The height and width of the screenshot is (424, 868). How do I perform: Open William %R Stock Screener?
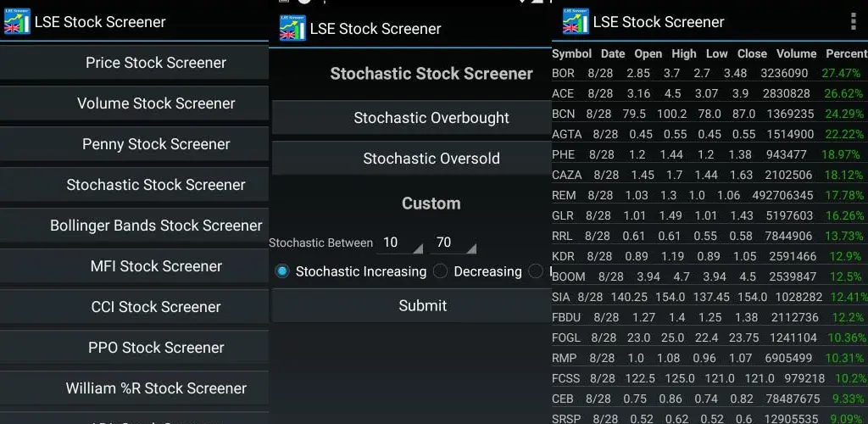134,388
